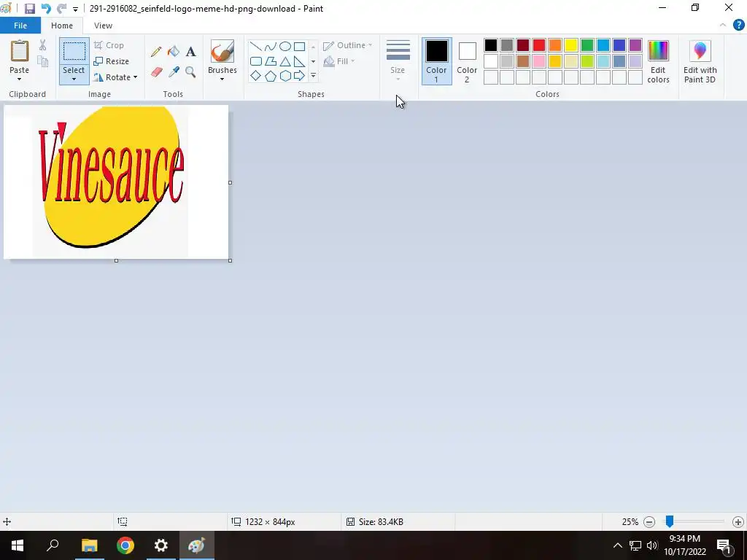Image resolution: width=747 pixels, height=560 pixels.
Task: Open Edit colors dialog
Action: (x=659, y=62)
